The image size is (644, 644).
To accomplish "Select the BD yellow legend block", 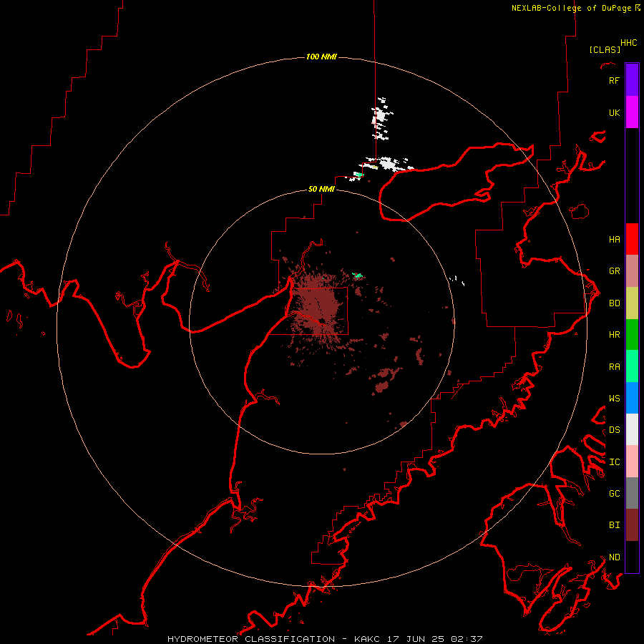I will tap(632, 303).
